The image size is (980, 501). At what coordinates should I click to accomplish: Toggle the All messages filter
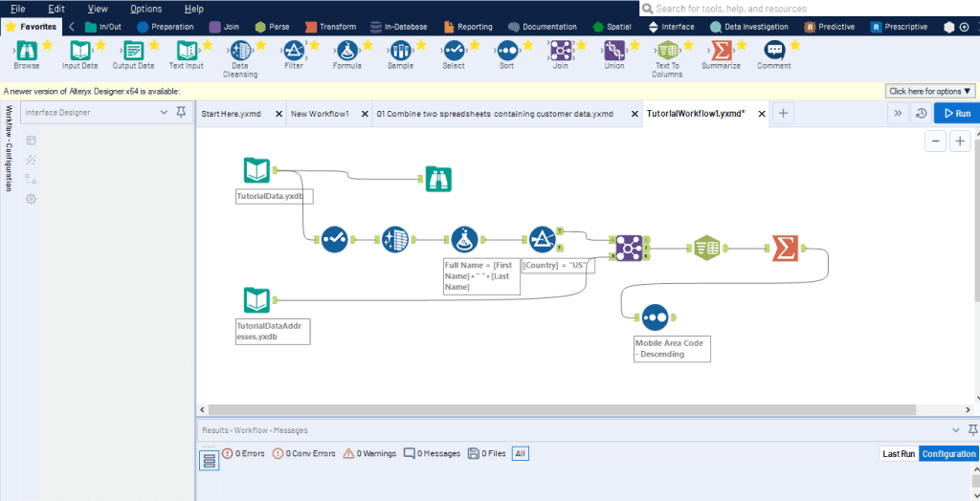(x=520, y=453)
